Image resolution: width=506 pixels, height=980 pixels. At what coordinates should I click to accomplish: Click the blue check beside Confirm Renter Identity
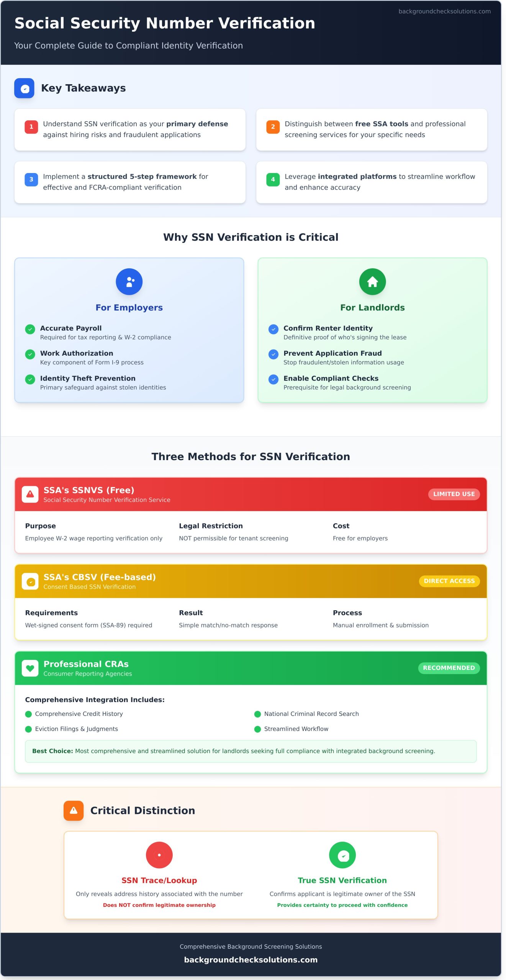(273, 329)
